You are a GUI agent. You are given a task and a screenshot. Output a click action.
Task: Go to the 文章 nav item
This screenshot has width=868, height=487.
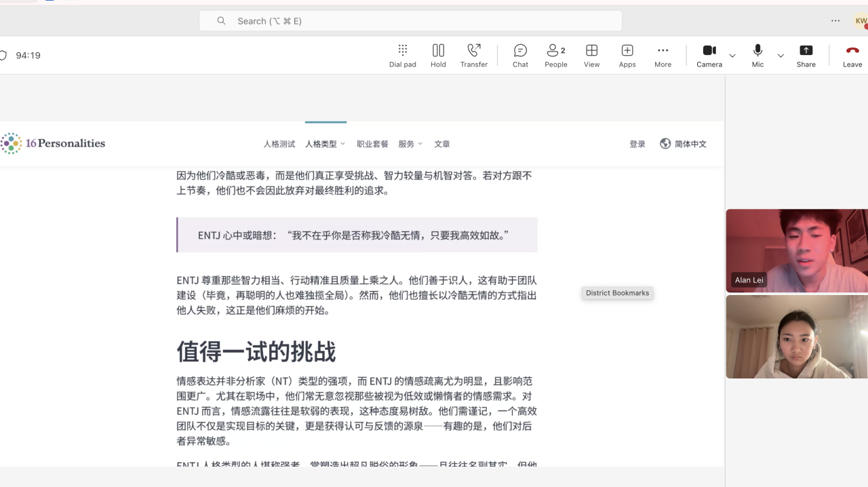click(442, 144)
